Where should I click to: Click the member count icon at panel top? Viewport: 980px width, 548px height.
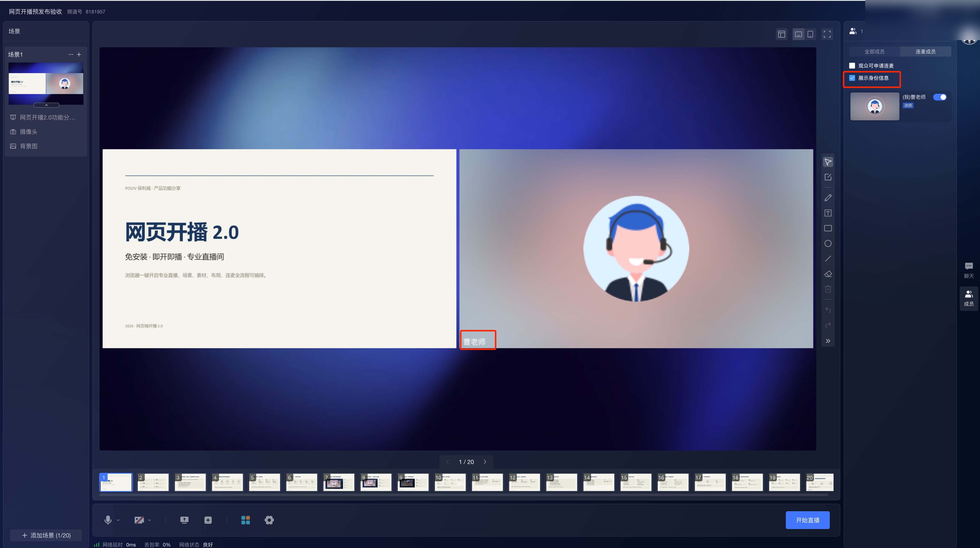[x=853, y=31]
